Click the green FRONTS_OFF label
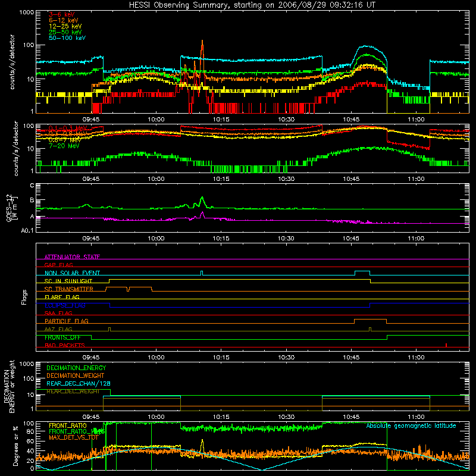 coord(62,337)
